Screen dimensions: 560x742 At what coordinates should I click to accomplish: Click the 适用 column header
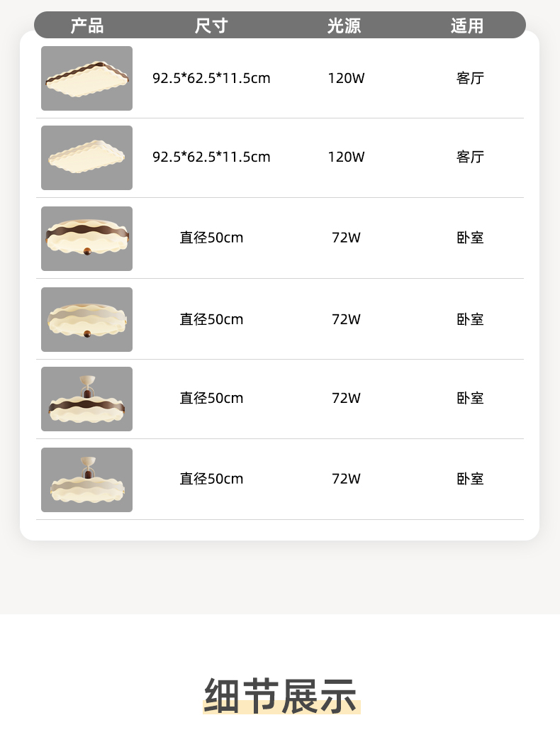coord(467,26)
